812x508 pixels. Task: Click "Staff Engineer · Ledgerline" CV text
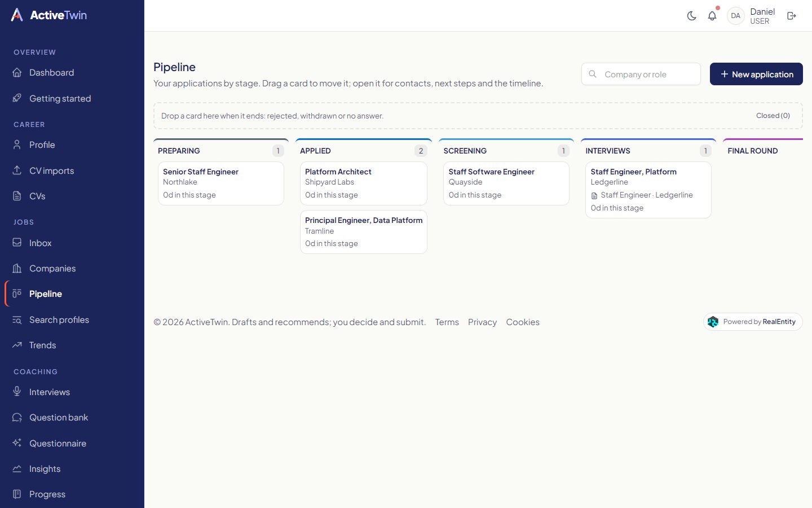point(647,195)
